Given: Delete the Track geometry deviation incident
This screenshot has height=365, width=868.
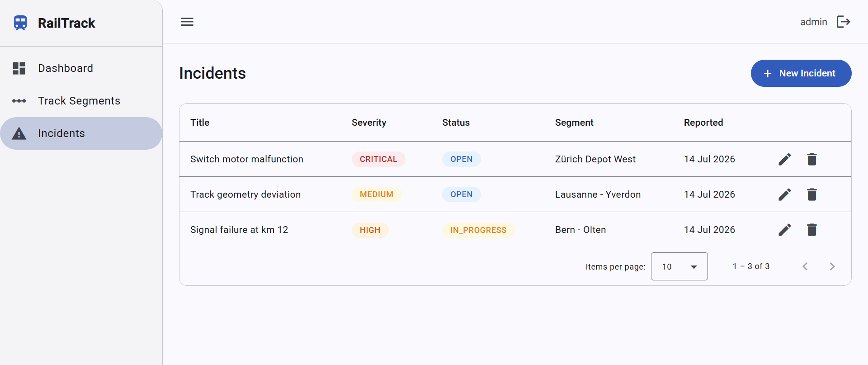Looking at the screenshot, I should click(812, 194).
